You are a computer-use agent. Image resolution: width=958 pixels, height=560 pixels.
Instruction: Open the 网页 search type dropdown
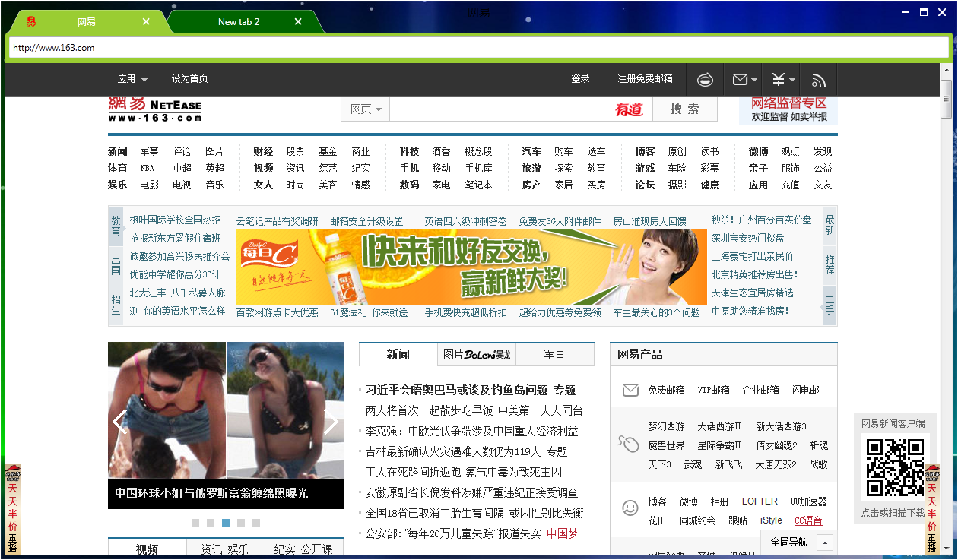click(366, 109)
